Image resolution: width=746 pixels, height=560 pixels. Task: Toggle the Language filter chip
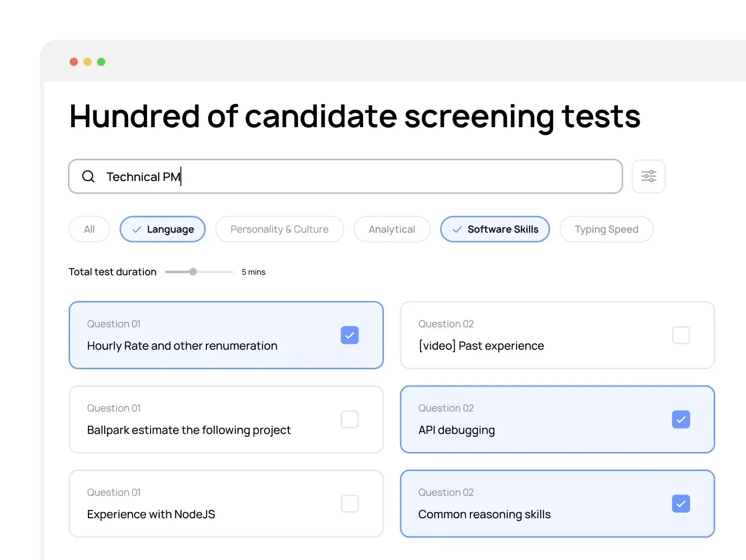pyautogui.click(x=163, y=229)
